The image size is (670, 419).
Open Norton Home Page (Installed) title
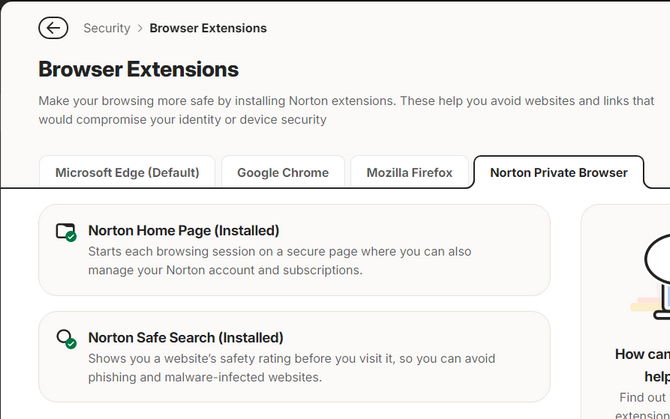click(184, 231)
